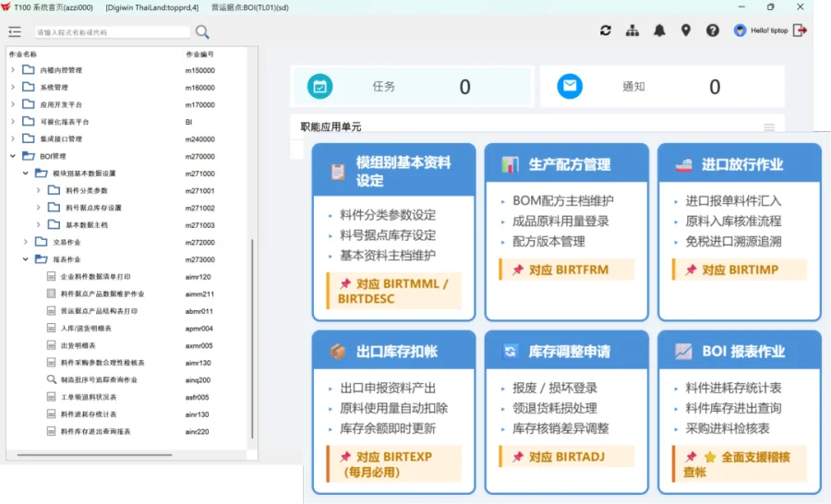
Task: Click the Hello! tiptop user label
Action: tap(769, 30)
